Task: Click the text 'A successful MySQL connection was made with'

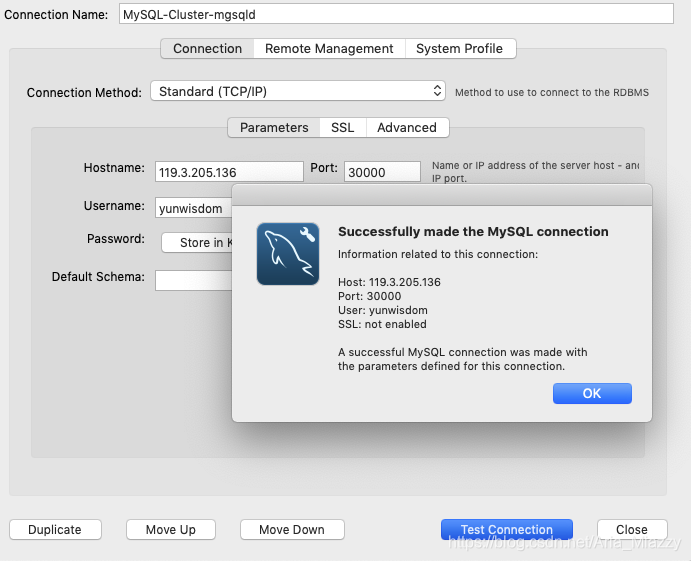Action: [463, 352]
